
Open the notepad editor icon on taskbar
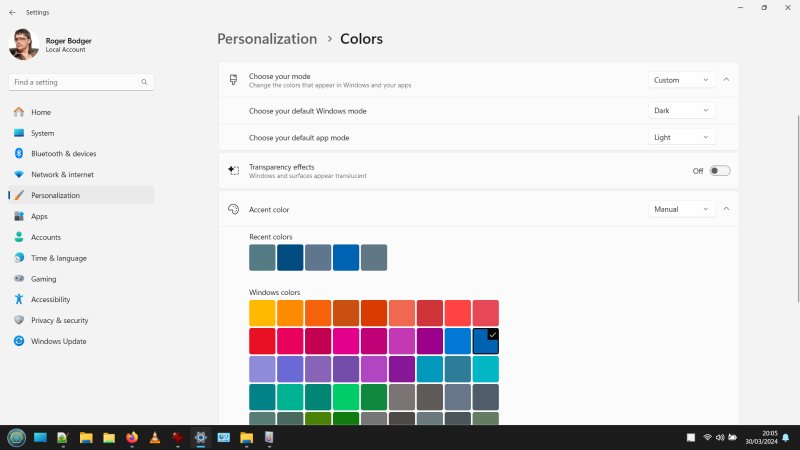[63, 438]
